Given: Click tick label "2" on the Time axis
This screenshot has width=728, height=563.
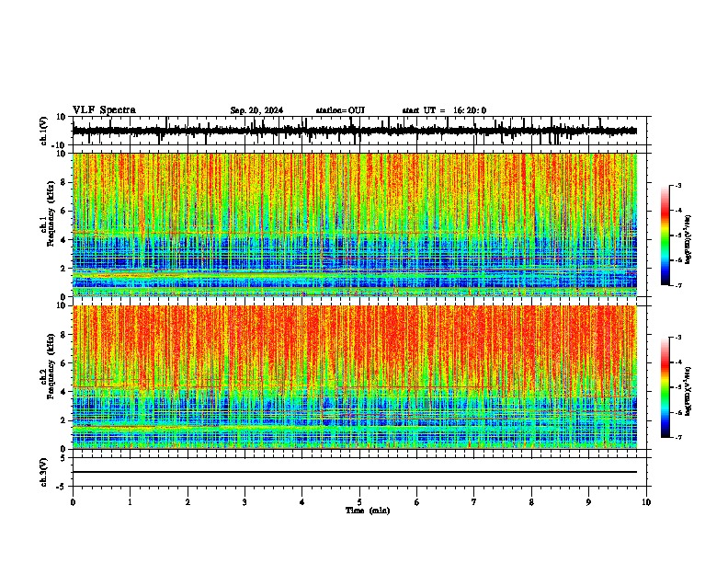Looking at the screenshot, I should point(188,502).
